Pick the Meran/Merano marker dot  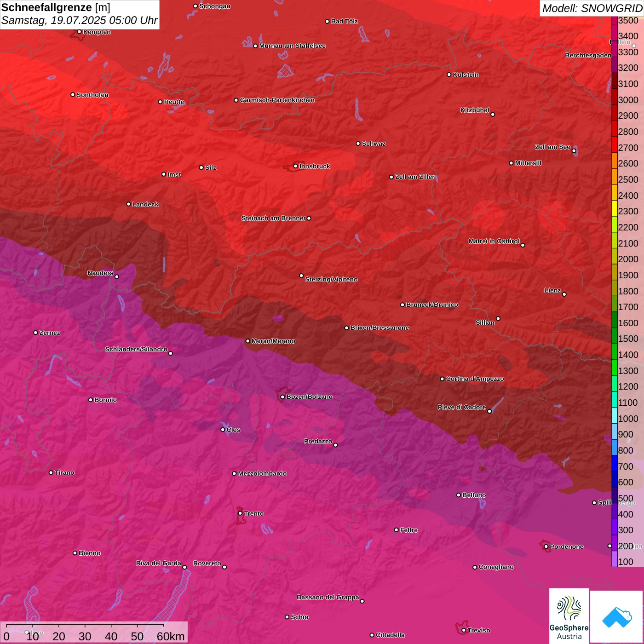coord(248,341)
